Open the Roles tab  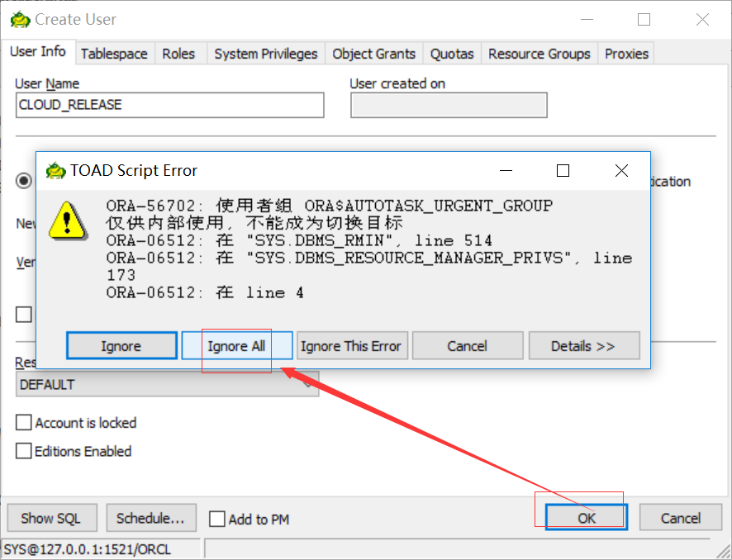[x=178, y=54]
